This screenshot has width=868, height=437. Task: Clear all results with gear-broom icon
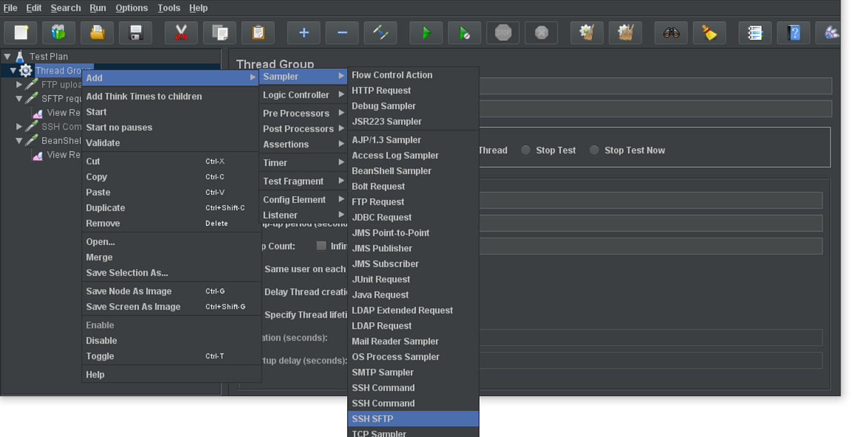coord(625,32)
